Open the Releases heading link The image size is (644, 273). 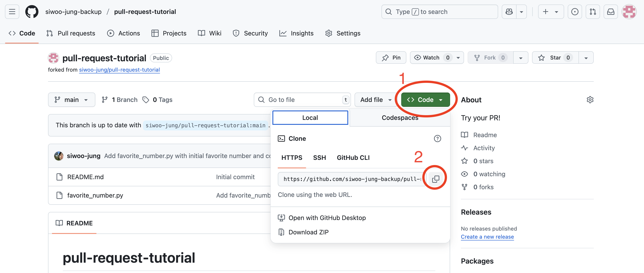(x=476, y=212)
